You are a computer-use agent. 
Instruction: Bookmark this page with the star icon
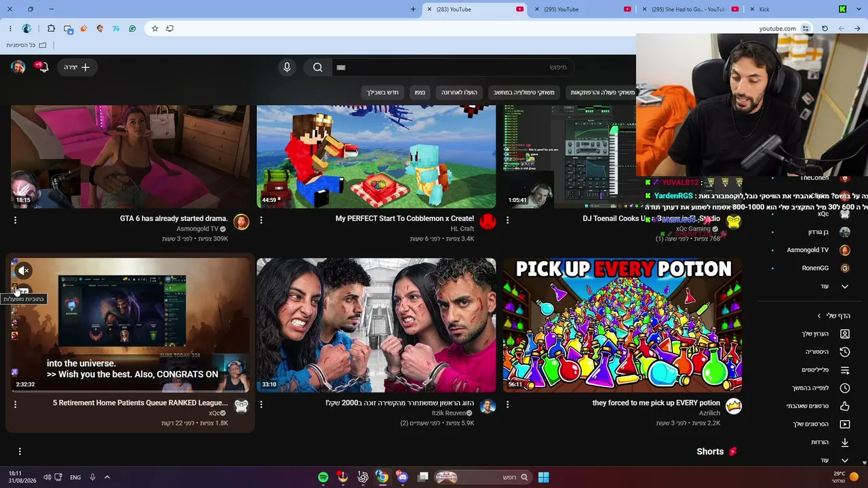click(155, 28)
